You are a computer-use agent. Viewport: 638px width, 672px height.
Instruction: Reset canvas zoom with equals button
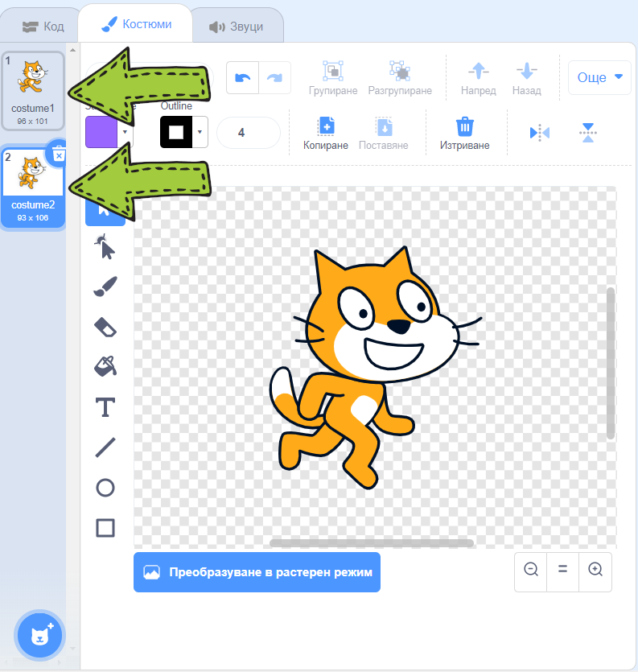562,572
